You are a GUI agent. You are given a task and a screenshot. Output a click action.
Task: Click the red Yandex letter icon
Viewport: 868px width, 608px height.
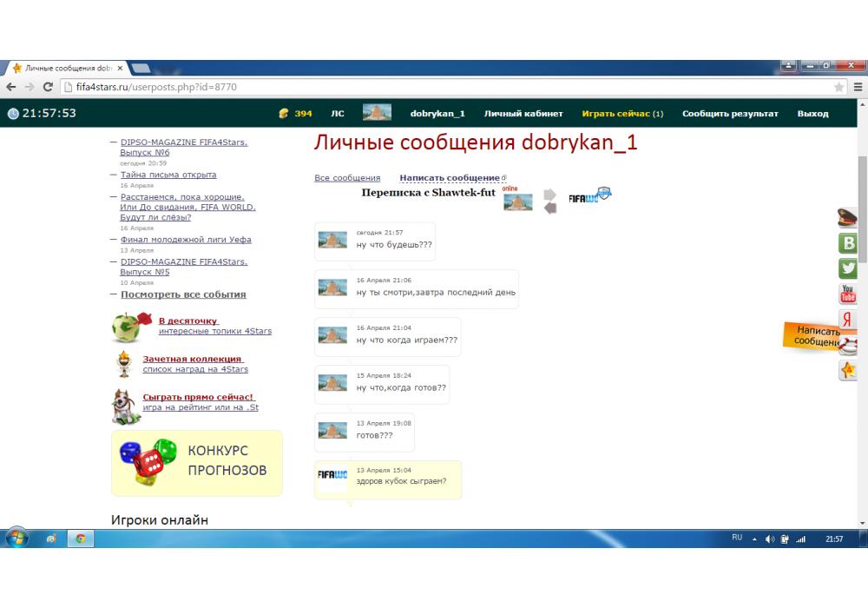click(848, 320)
